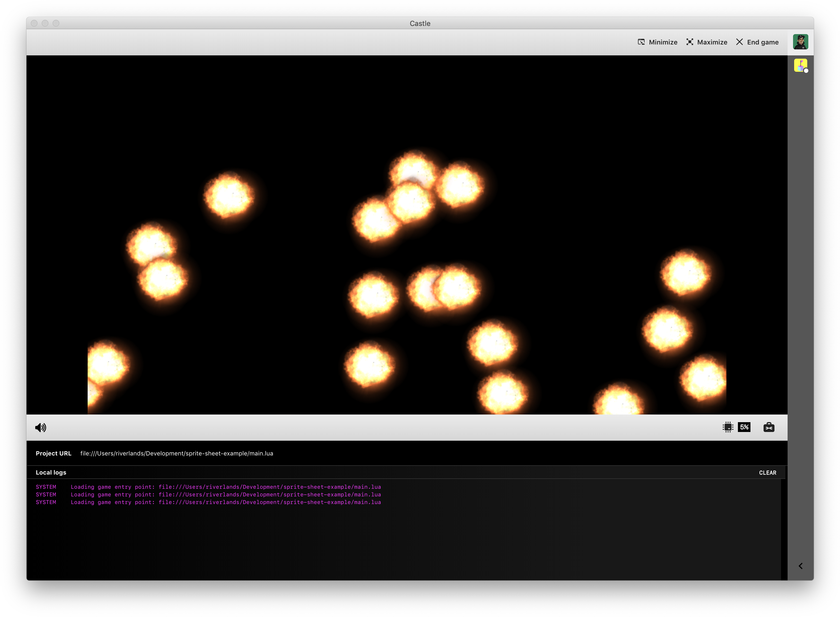Click the Project URL label
This screenshot has width=840, height=617.
(x=54, y=454)
